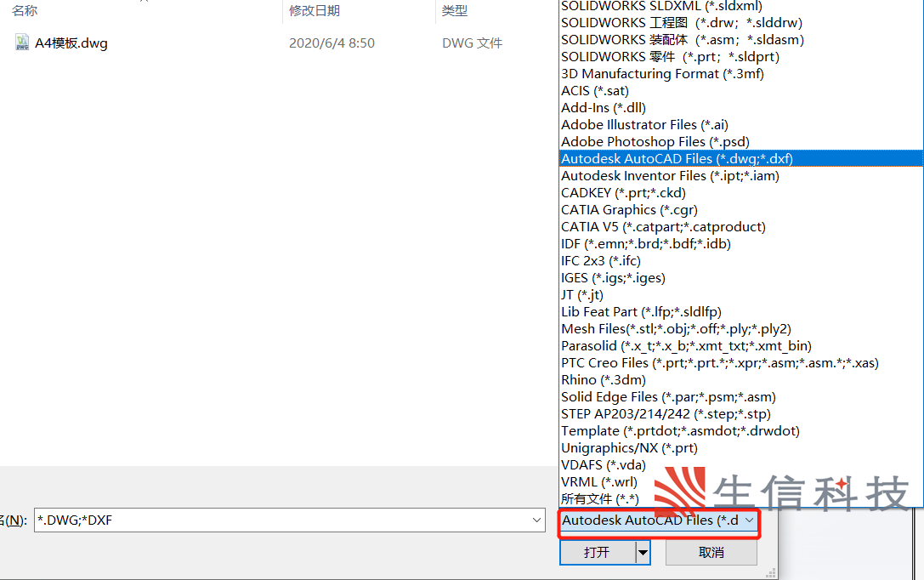Select CATIA Graphics (*.cgr) file type
Image resolution: width=924 pixels, height=580 pixels.
pyautogui.click(x=740, y=210)
